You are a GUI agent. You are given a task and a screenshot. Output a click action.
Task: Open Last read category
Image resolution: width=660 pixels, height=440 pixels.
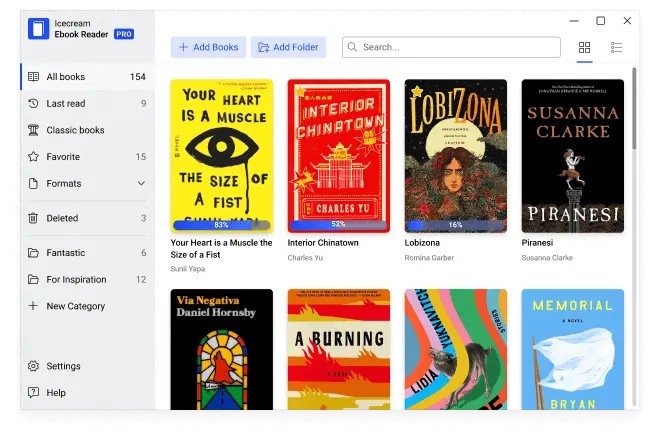(x=88, y=103)
